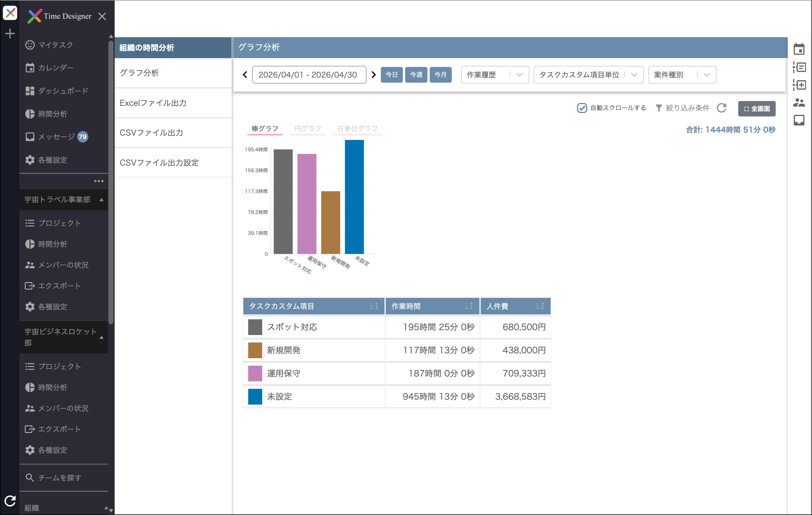812x515 pixels.
Task: Open the 作業履歴 dropdown
Action: (x=495, y=75)
